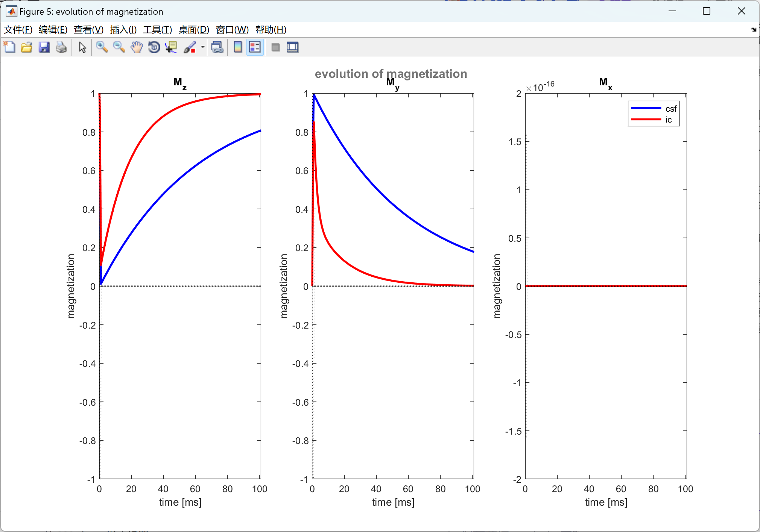This screenshot has height=532, width=760.
Task: Toggle the Edit Plot arrow tool
Action: (x=82, y=47)
